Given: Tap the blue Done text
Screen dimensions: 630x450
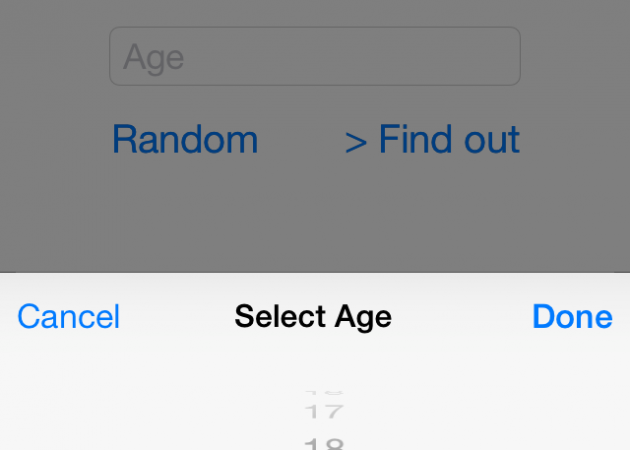Looking at the screenshot, I should click(x=572, y=317).
